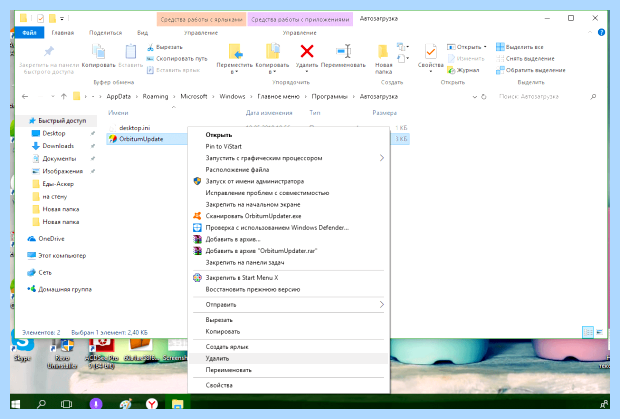Click the Paste clipboard icon in ribbon

(130, 51)
